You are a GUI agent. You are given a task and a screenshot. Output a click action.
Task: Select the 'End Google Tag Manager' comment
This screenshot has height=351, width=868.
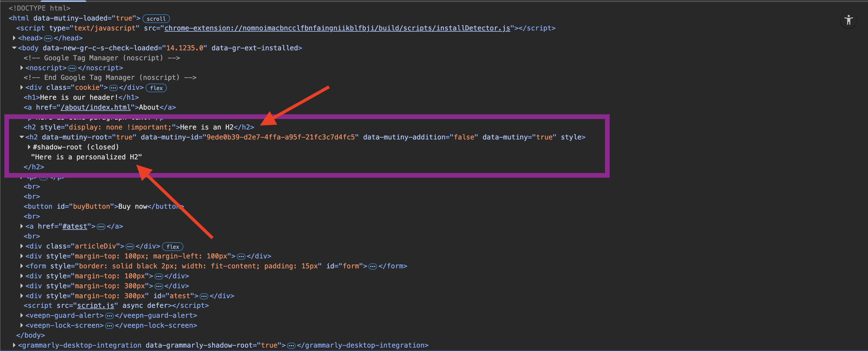click(110, 77)
